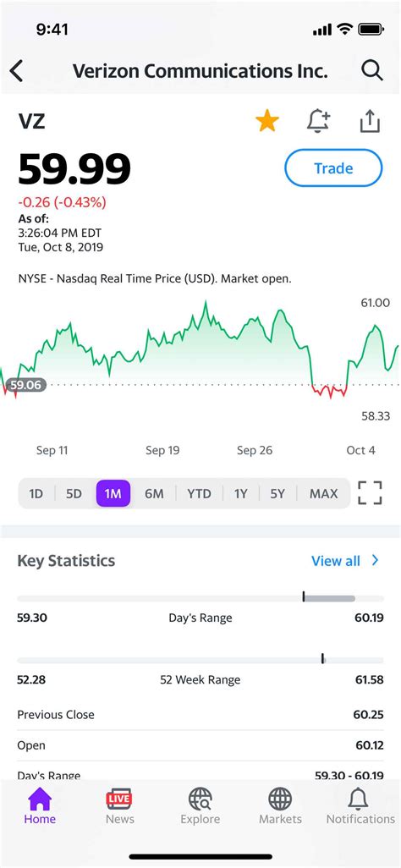Select YTD chart period

199,493
